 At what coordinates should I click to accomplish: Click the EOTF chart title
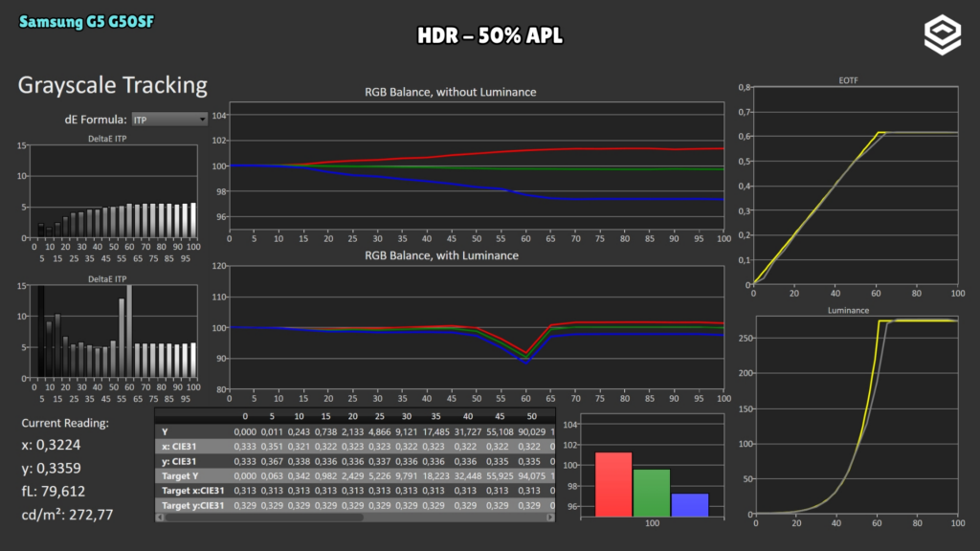click(848, 80)
